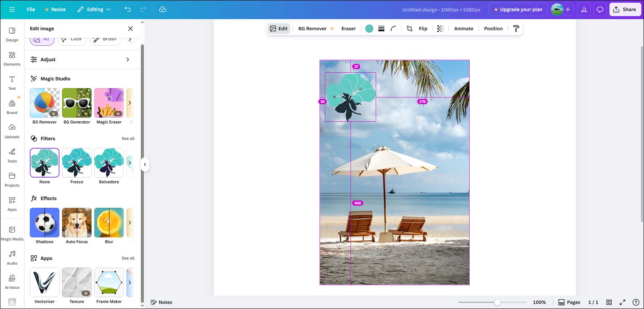Open the Magic Media panel
The image size is (644, 309).
point(12,233)
